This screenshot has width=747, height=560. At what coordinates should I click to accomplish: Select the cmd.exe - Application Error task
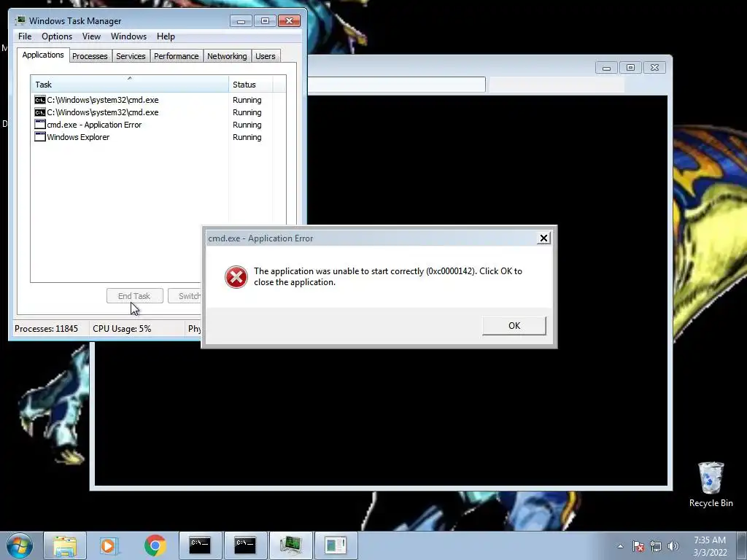[x=158, y=125]
